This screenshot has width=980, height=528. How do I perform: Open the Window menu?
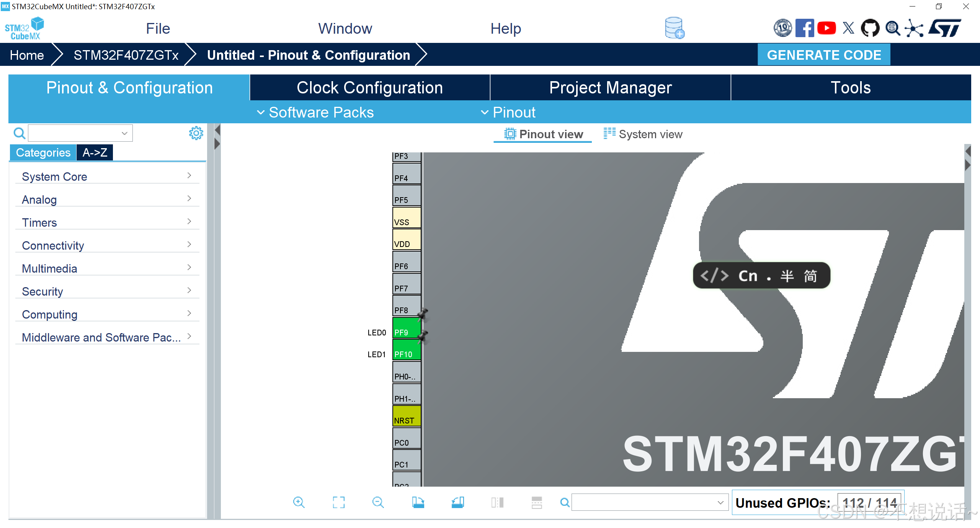point(345,28)
